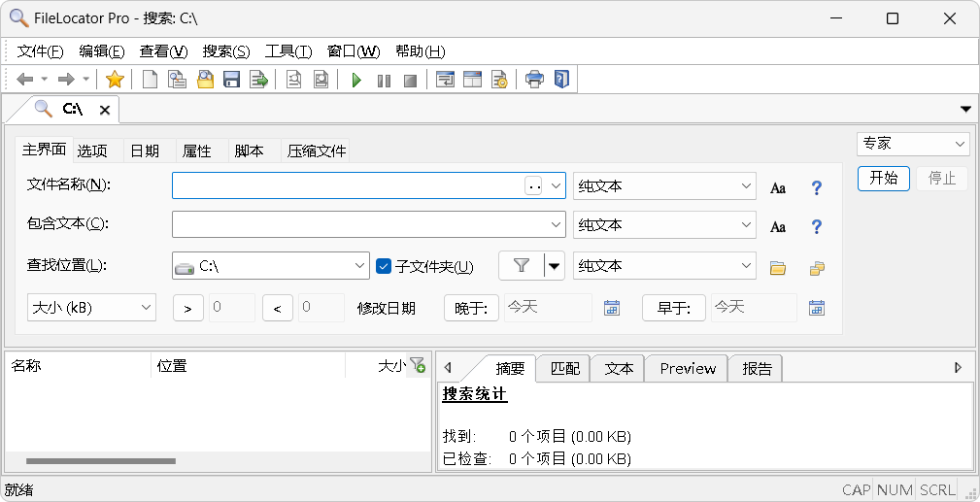980x502 pixels.
Task: Click the Back arrow toolbar icon
Action: click(24, 80)
